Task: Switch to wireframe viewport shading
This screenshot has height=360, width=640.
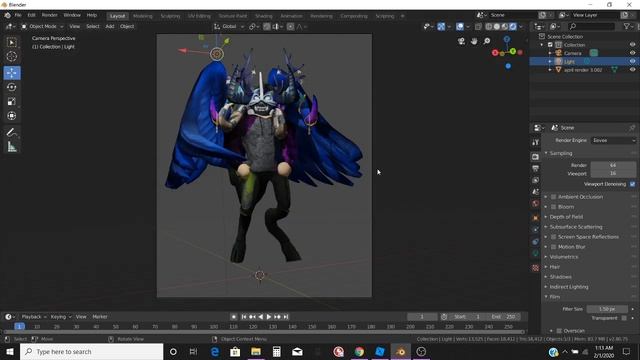Action: (x=489, y=27)
